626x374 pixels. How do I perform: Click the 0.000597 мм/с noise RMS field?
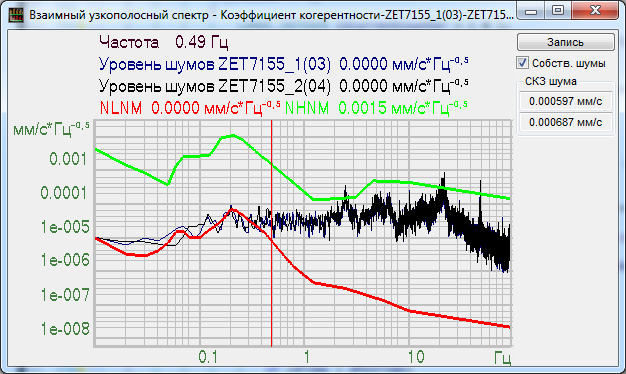pos(565,101)
